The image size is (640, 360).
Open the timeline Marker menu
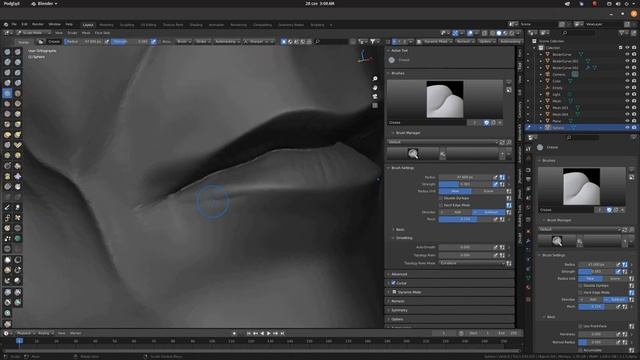(76, 333)
